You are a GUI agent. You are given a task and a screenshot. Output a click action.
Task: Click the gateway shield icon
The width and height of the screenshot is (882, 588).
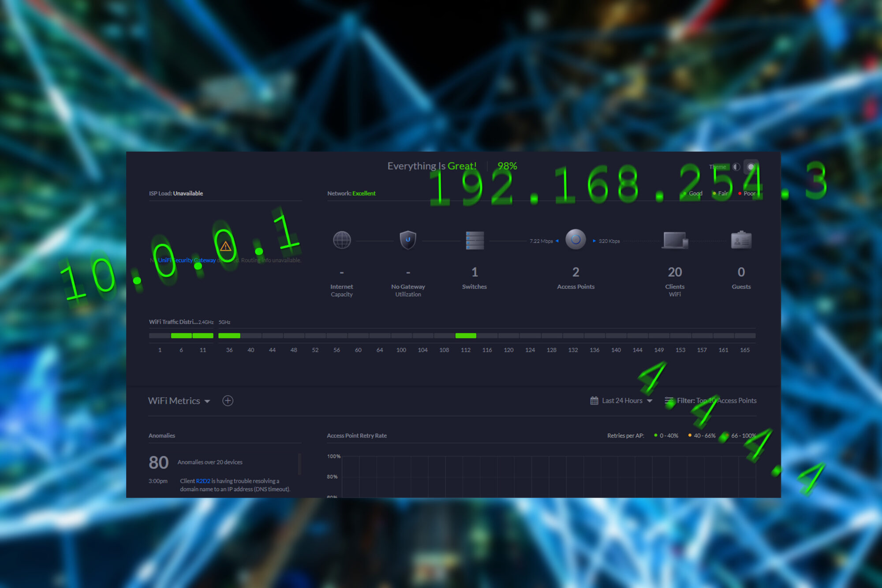pos(408,240)
